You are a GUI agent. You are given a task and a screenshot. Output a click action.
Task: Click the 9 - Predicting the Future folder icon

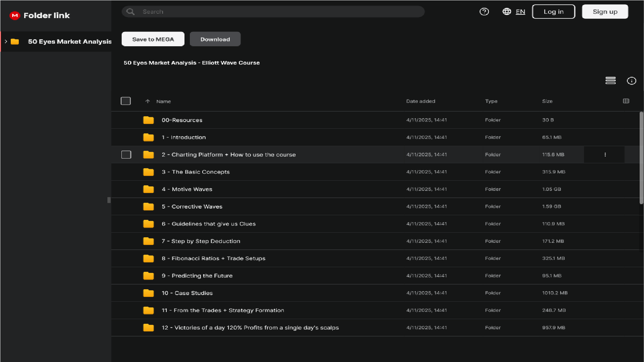click(x=148, y=276)
